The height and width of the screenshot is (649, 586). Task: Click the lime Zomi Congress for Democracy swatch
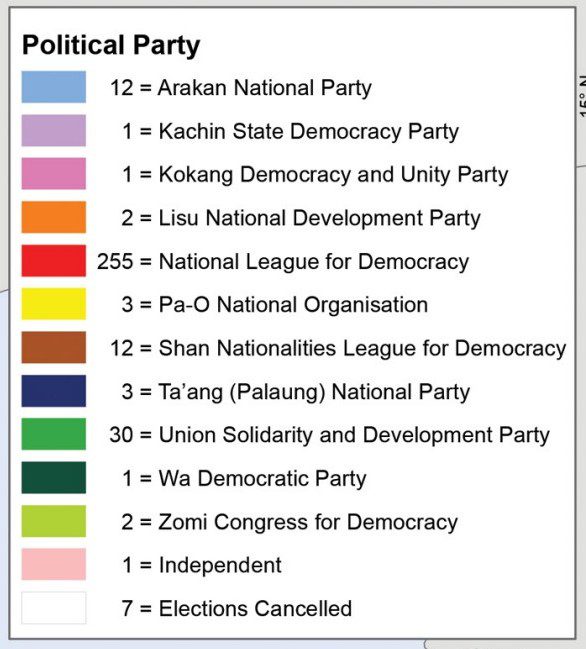[54, 521]
